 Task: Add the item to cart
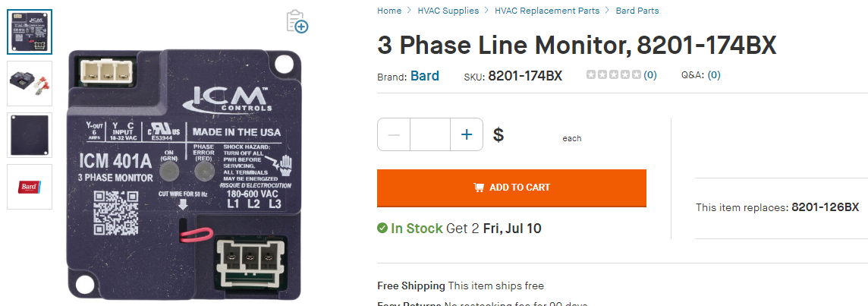511,188
